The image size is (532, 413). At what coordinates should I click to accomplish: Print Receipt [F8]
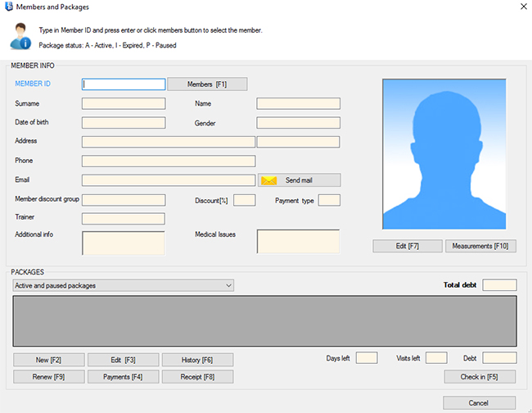click(196, 377)
